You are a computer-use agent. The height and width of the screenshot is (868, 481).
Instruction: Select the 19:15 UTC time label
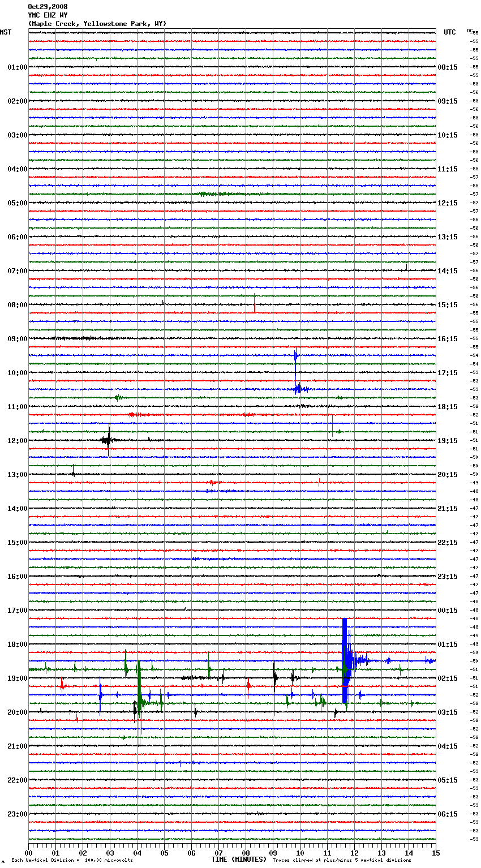click(448, 441)
